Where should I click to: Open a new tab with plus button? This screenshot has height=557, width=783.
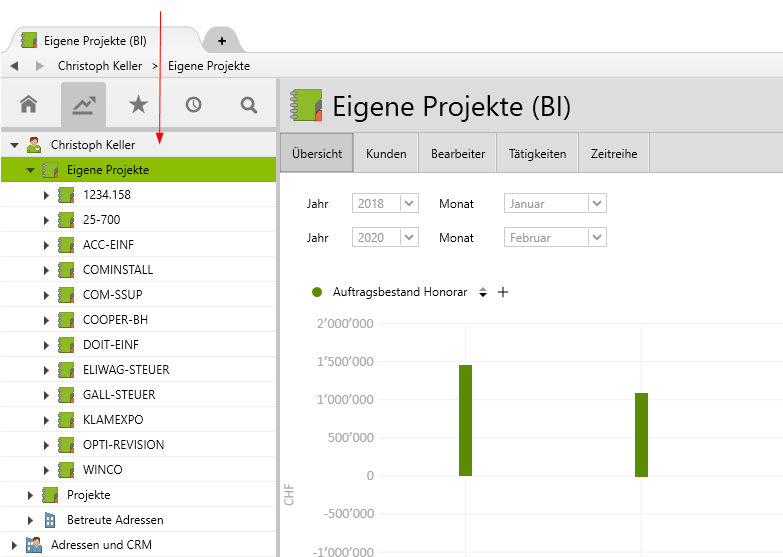[221, 41]
